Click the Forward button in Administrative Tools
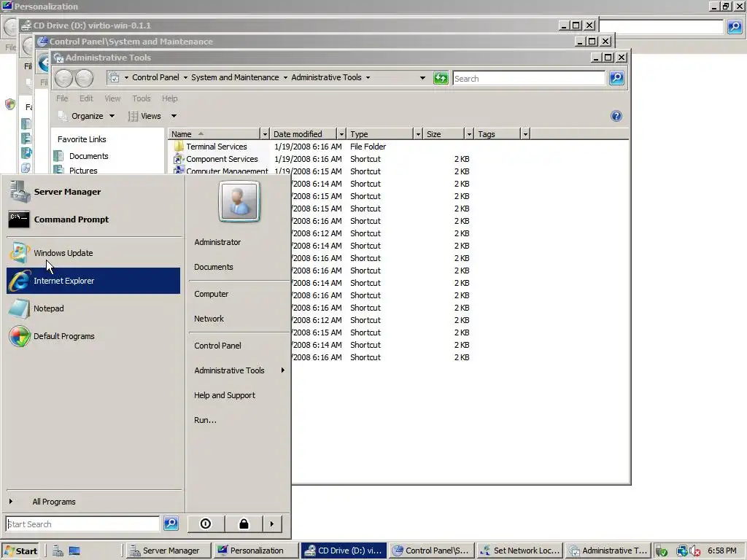This screenshot has width=747, height=560. (85, 79)
